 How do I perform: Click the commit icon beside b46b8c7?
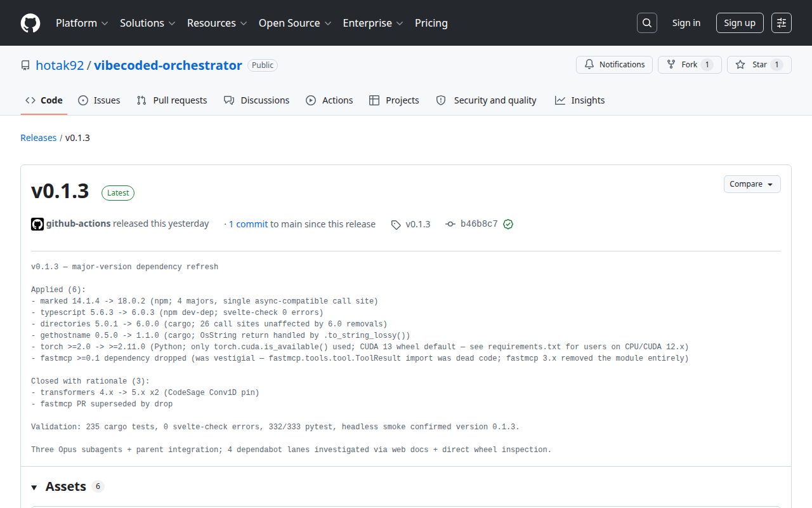(x=450, y=224)
